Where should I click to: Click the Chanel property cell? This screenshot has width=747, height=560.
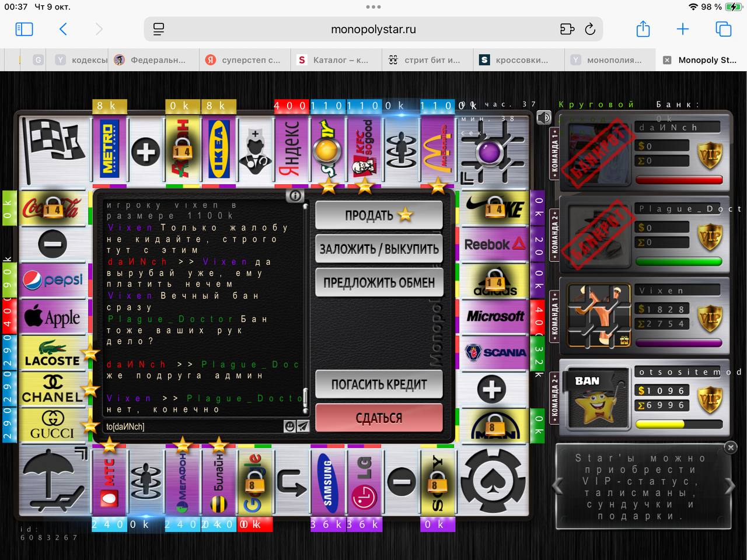pyautogui.click(x=52, y=389)
